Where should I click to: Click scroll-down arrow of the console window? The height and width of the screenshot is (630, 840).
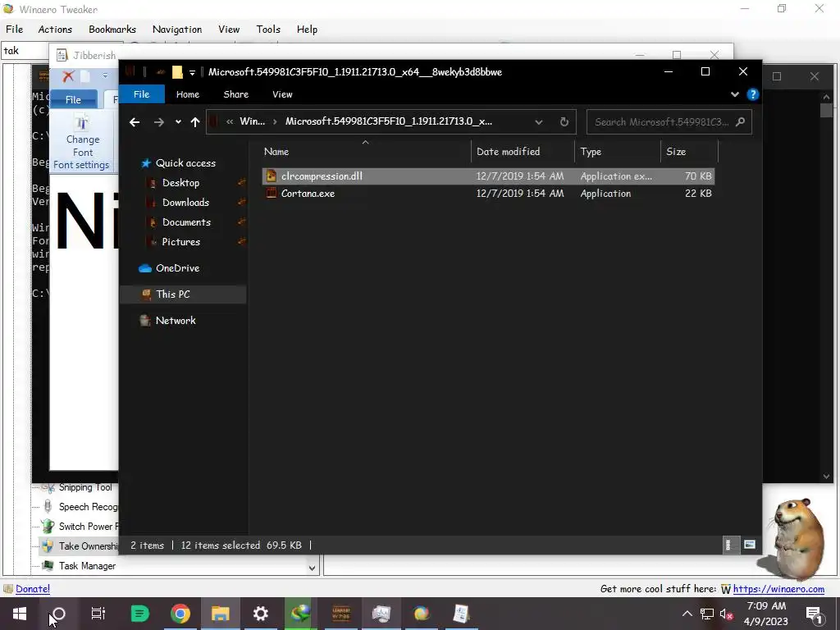pyautogui.click(x=826, y=477)
